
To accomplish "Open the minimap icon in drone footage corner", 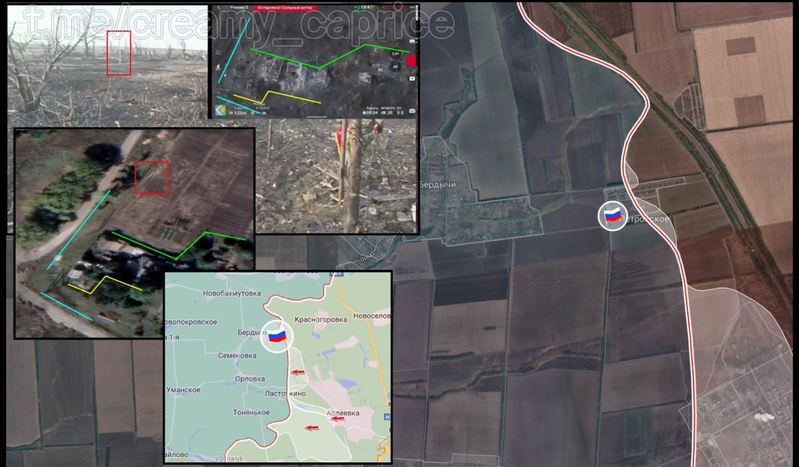I will (x=220, y=110).
